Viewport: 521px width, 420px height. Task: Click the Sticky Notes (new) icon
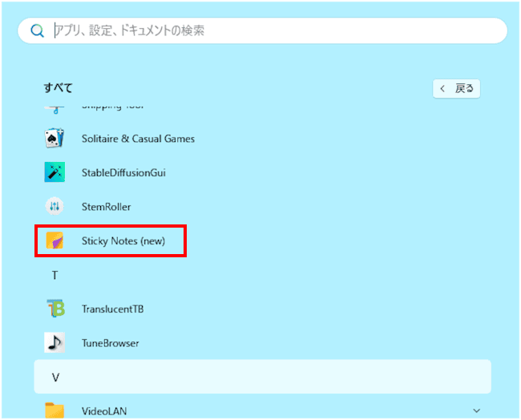55,240
